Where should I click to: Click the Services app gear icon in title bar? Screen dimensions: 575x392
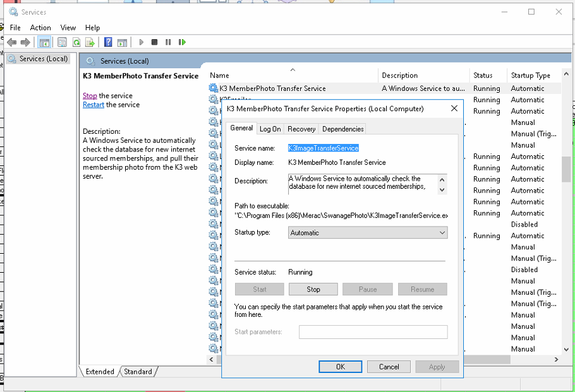(x=13, y=12)
